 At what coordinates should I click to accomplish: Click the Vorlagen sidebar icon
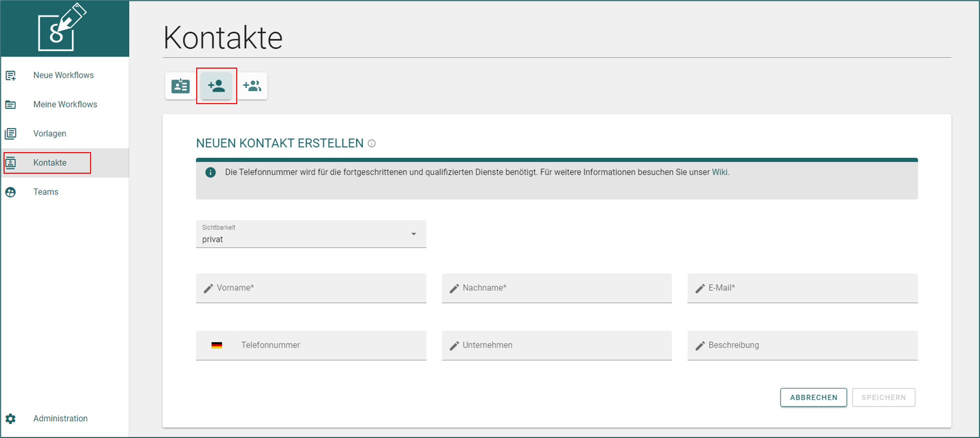[x=11, y=134]
